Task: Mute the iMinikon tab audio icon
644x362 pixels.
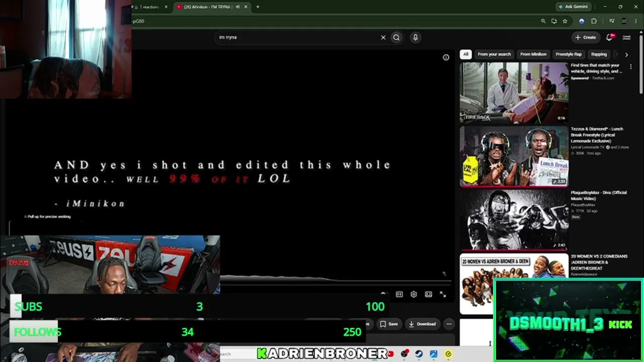Action: [238, 7]
